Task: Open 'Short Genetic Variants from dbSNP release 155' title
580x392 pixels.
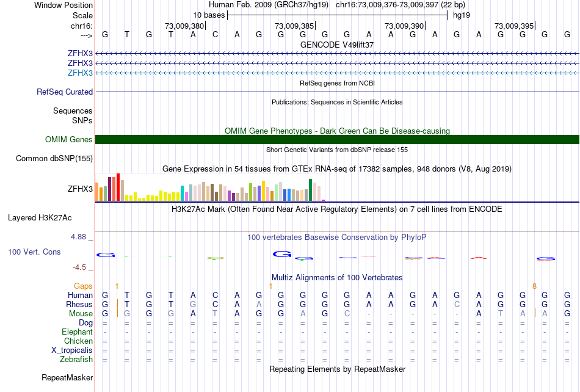Action: point(337,150)
